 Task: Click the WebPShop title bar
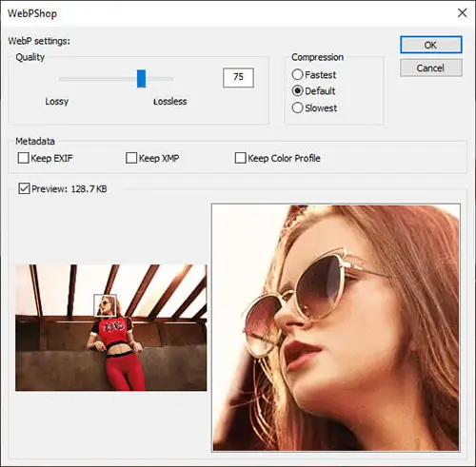pyautogui.click(x=222, y=13)
